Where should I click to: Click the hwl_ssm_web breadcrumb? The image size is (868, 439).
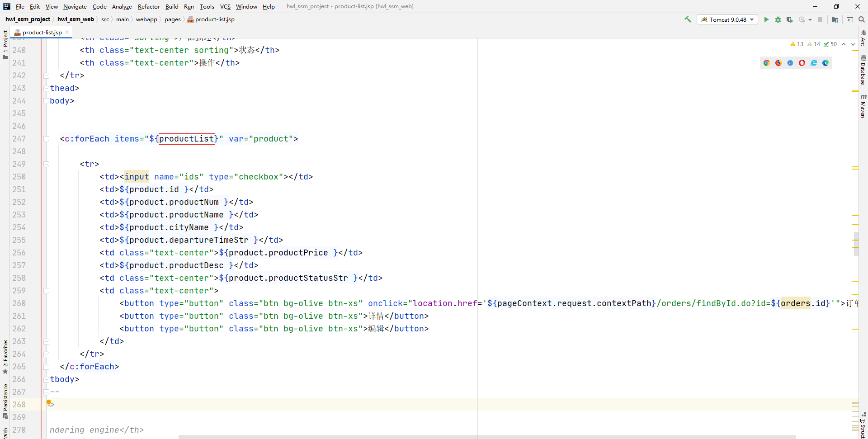[75, 19]
